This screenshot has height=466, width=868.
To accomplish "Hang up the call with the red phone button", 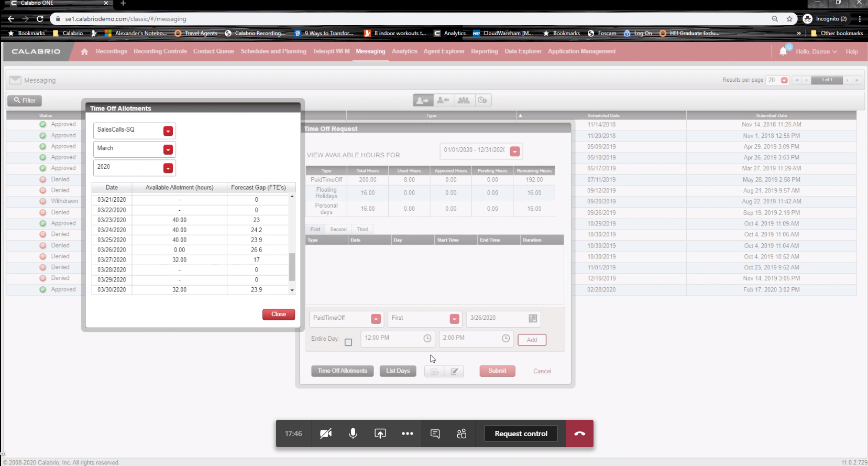I will click(579, 434).
